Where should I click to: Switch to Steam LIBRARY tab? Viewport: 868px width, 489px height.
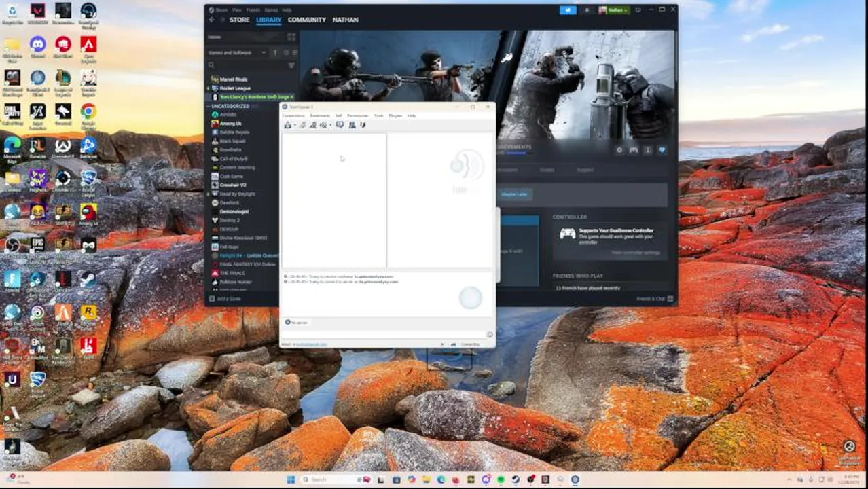click(268, 20)
